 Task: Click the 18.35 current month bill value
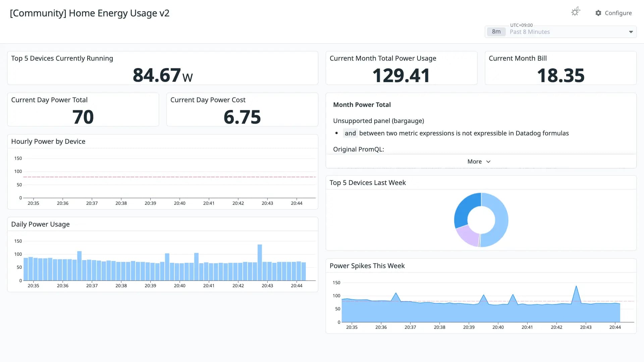coord(560,75)
